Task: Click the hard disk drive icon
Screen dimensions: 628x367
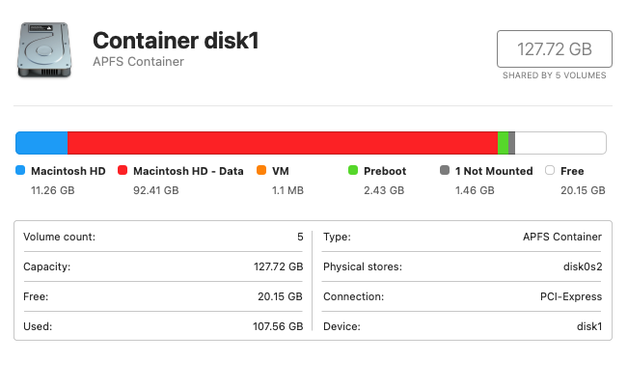Action: tap(44, 50)
